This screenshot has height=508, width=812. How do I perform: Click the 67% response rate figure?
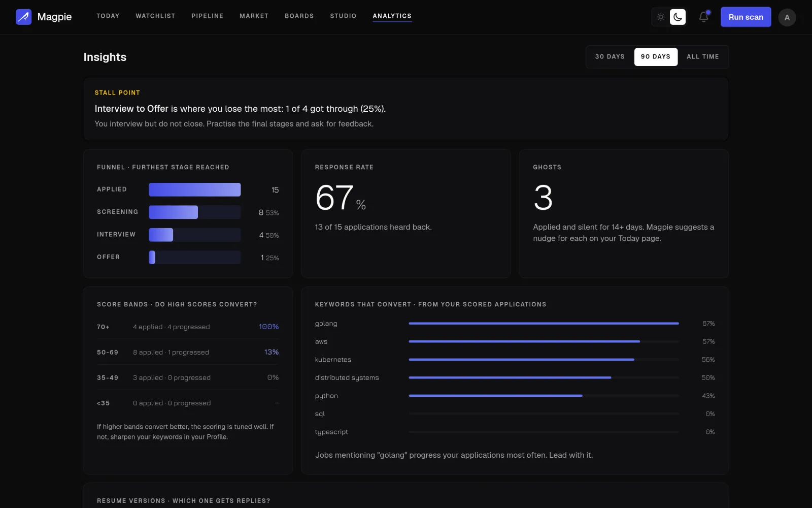(341, 198)
